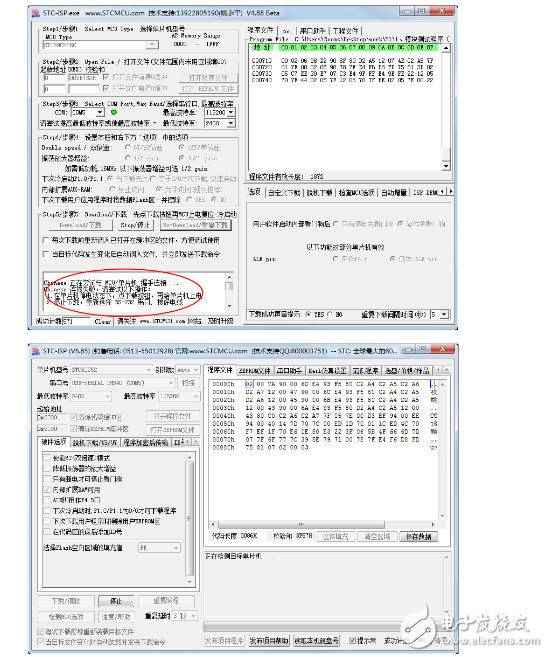Viewport: 548px width, 657px height.
Task: Click the horizontal scrollbar under V6.85 hex view
Action: point(301,525)
